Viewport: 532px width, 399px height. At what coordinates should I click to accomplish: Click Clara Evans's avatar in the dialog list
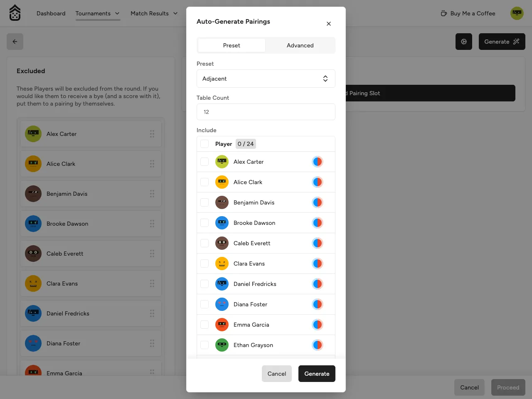tap(222, 264)
